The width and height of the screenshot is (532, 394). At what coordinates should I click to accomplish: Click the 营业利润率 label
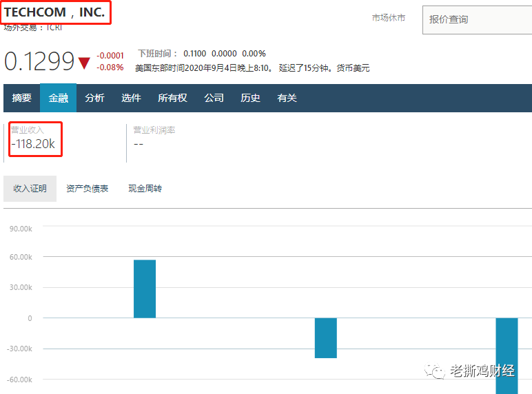[154, 130]
